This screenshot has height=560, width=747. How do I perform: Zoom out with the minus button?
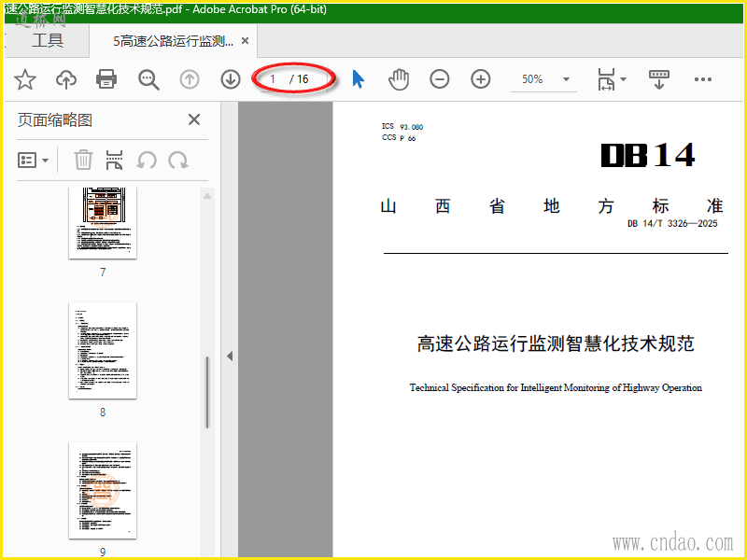tap(439, 79)
